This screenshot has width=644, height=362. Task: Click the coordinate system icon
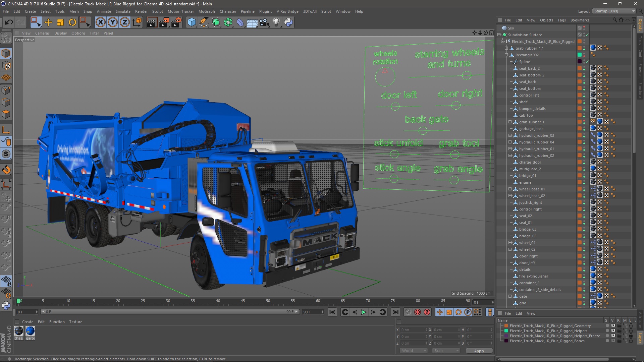pyautogui.click(x=137, y=22)
